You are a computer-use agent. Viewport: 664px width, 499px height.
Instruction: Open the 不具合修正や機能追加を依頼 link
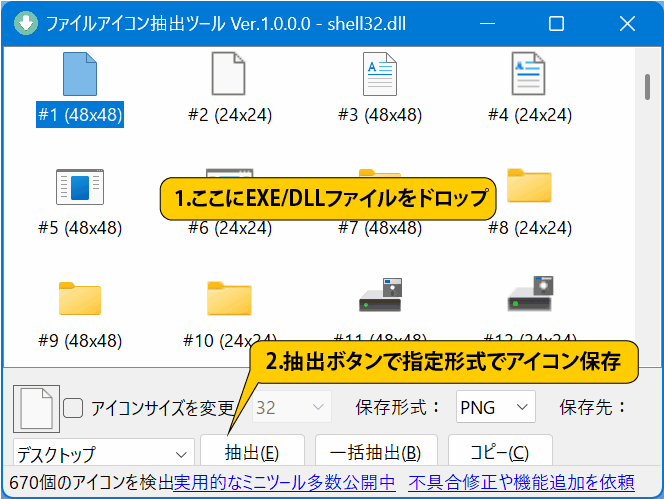521,482
